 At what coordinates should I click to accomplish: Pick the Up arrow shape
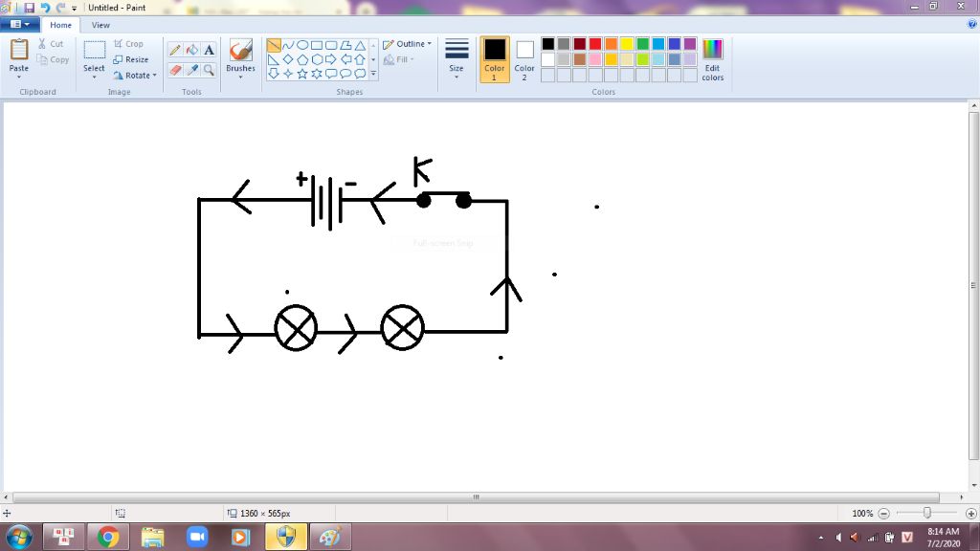(360, 60)
